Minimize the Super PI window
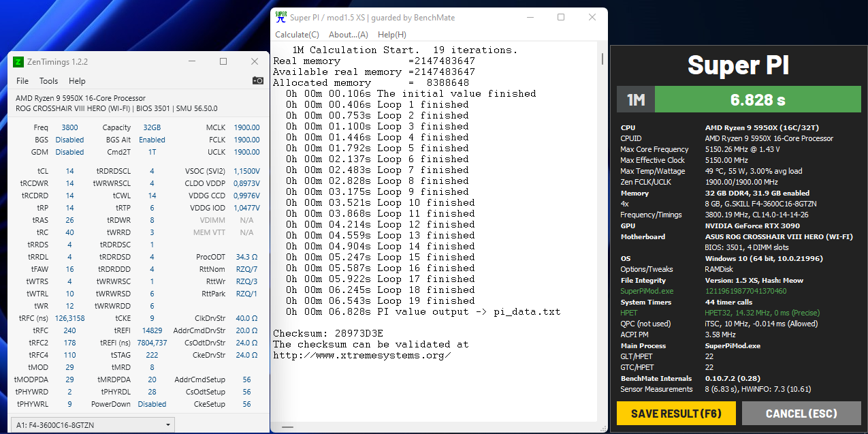The height and width of the screenshot is (434, 868). (x=529, y=17)
